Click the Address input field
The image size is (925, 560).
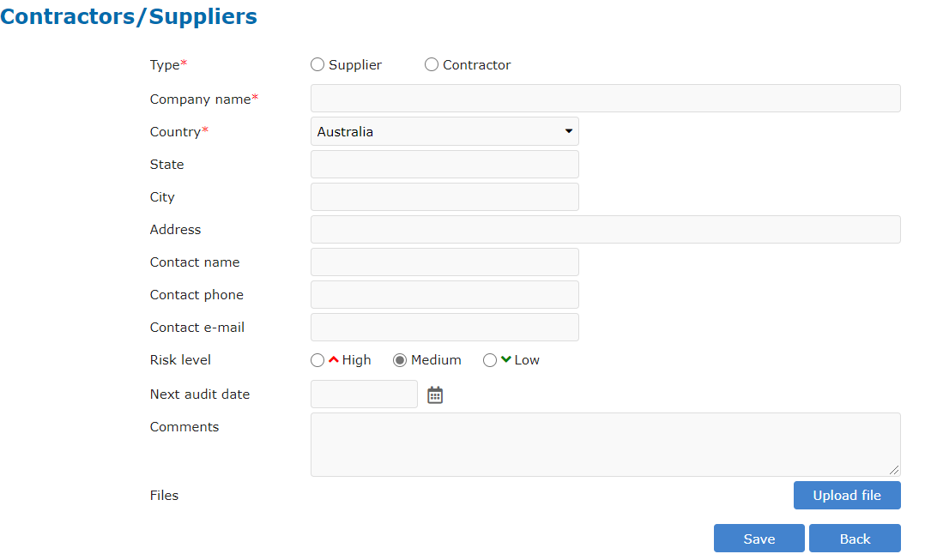[605, 229]
